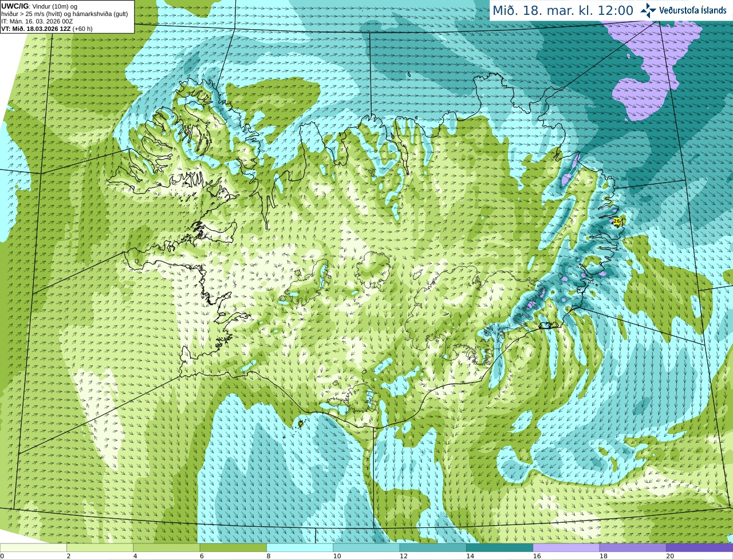Click the legend label 18
The image size is (733, 560).
(603, 556)
